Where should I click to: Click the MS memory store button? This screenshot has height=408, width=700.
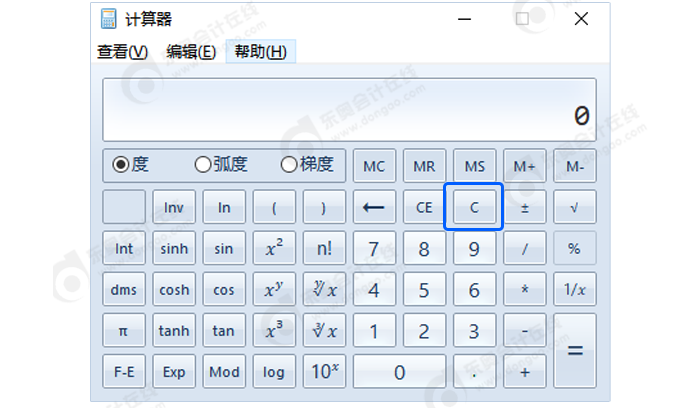[474, 166]
